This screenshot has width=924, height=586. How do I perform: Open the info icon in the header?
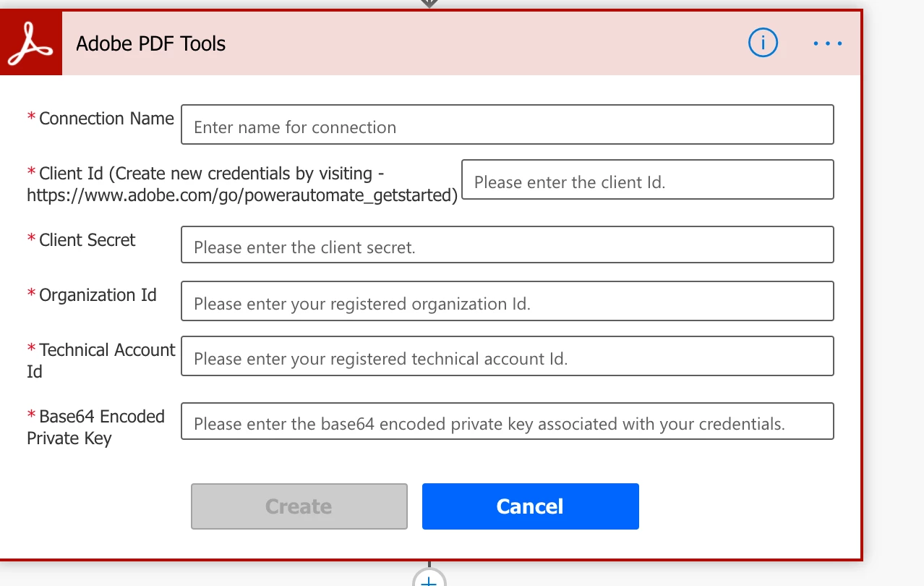763,43
